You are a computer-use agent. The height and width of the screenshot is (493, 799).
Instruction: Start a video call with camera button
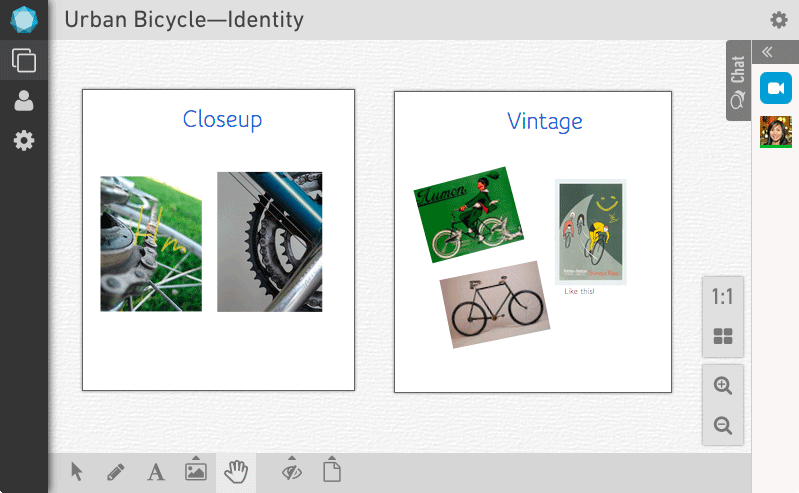pyautogui.click(x=776, y=88)
